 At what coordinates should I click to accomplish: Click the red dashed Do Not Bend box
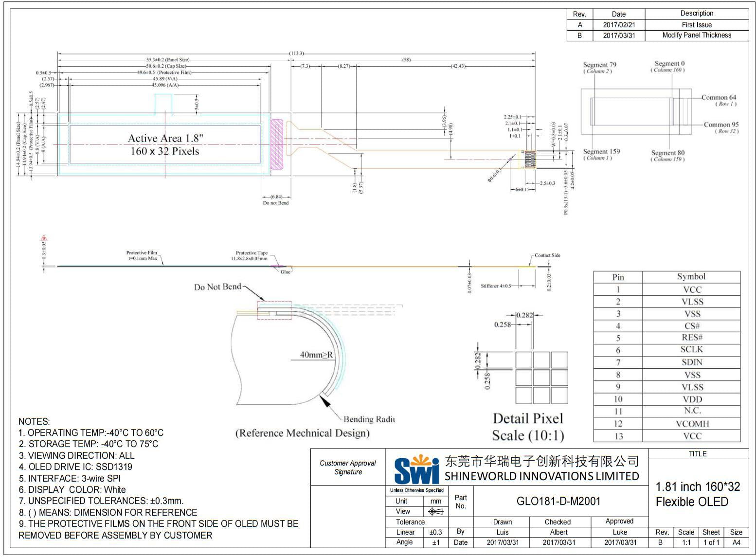tap(274, 310)
